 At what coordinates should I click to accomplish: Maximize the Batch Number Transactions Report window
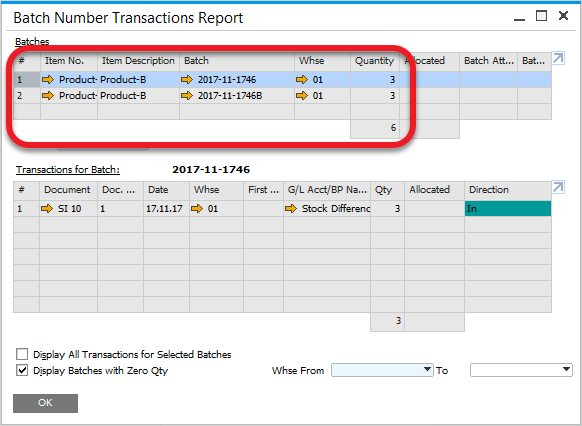coord(541,16)
